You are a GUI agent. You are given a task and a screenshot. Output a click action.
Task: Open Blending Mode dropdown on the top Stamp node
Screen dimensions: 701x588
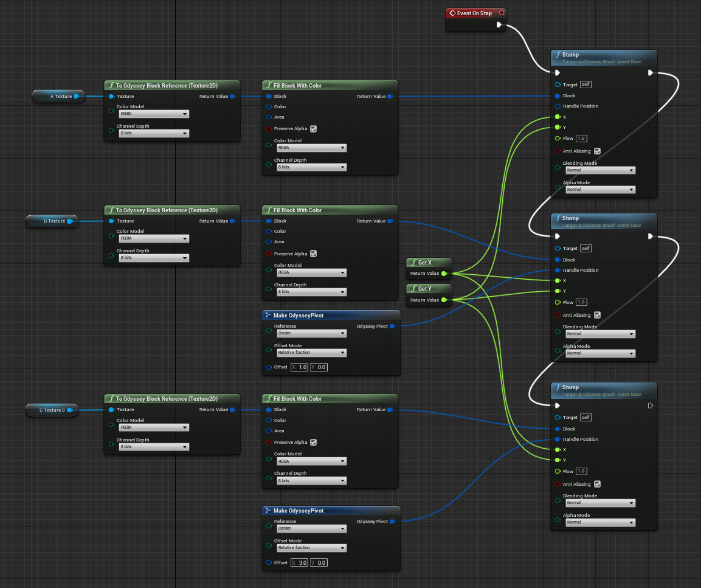pyautogui.click(x=600, y=170)
